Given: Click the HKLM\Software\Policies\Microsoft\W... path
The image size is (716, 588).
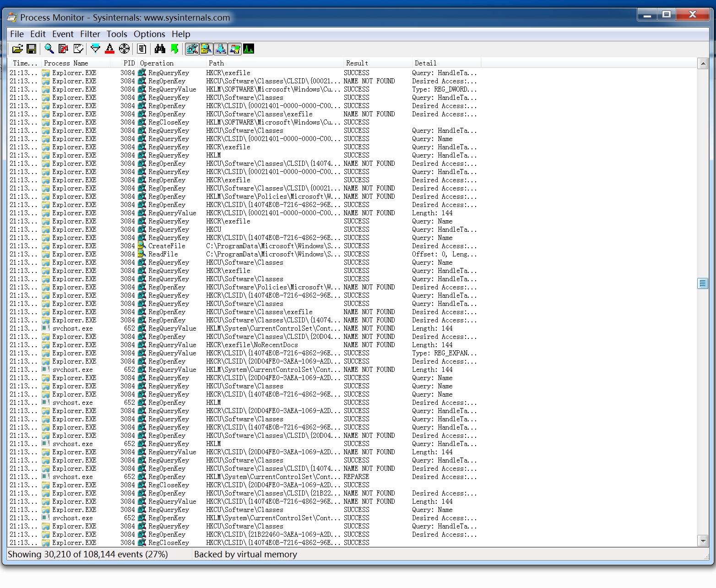Looking at the screenshot, I should click(x=273, y=196).
